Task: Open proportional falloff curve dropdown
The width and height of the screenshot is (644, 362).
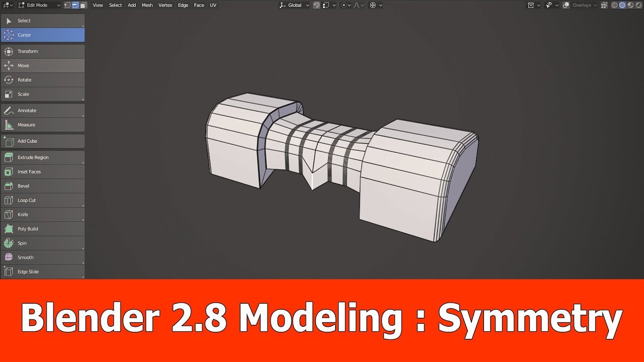Action: click(359, 5)
